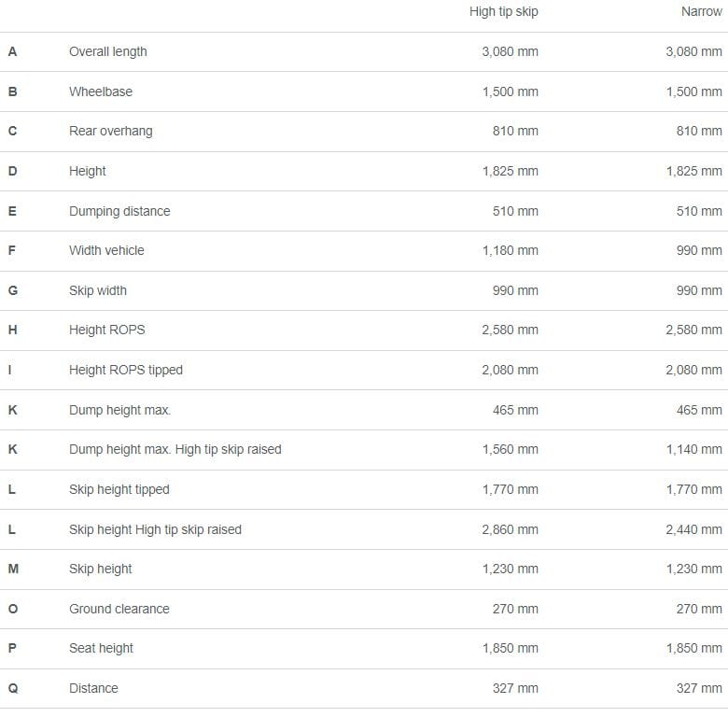Image resolution: width=728 pixels, height=717 pixels.
Task: Select the 'High tip skip' column header
Action: 504,11
